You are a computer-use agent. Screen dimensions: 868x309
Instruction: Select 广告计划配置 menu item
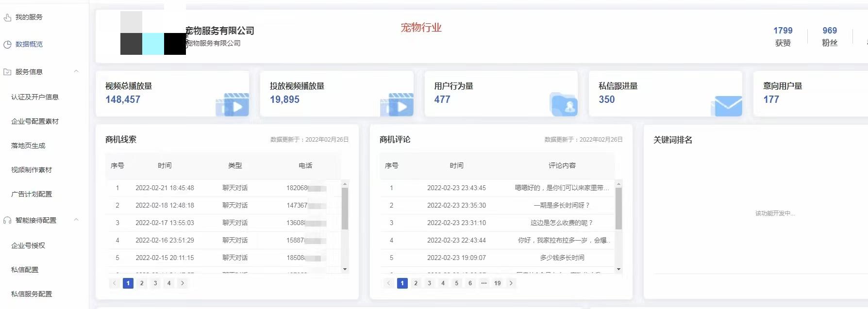[32, 194]
